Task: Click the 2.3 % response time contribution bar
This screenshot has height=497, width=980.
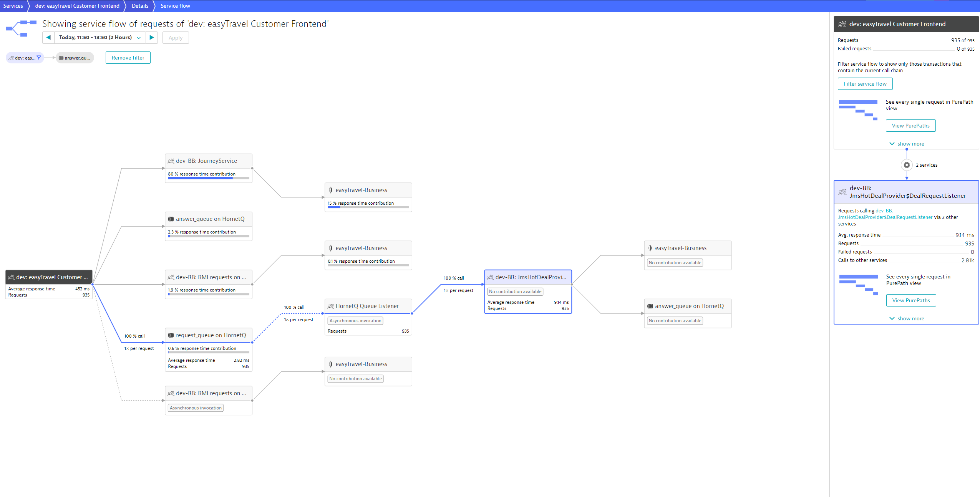Action: point(209,236)
